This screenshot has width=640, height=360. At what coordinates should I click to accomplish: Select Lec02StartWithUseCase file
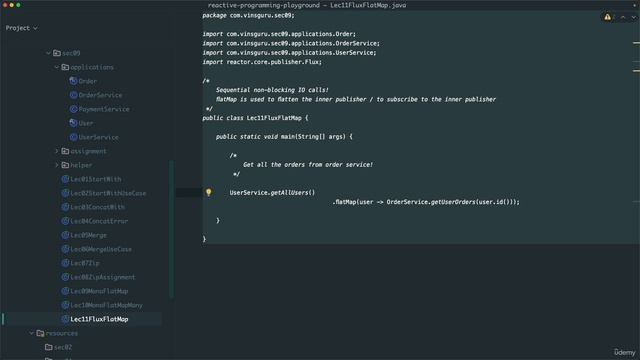pyautogui.click(x=108, y=193)
